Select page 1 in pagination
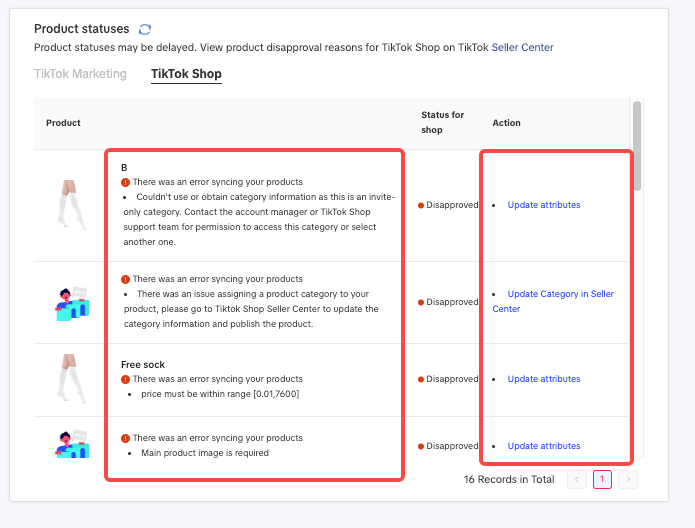The width and height of the screenshot is (695, 528). click(602, 480)
